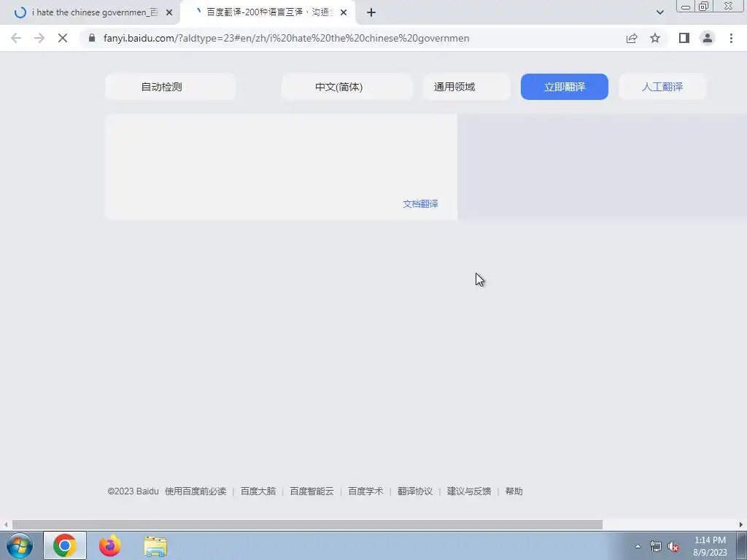View site security lock information
This screenshot has width=747, height=560.
click(92, 38)
